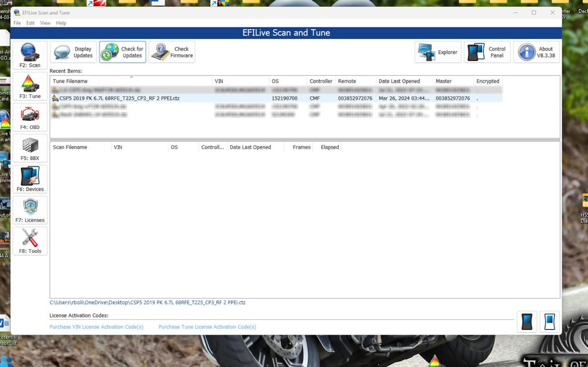The image size is (588, 367).
Task: Click the Display Updates button
Action: (73, 52)
